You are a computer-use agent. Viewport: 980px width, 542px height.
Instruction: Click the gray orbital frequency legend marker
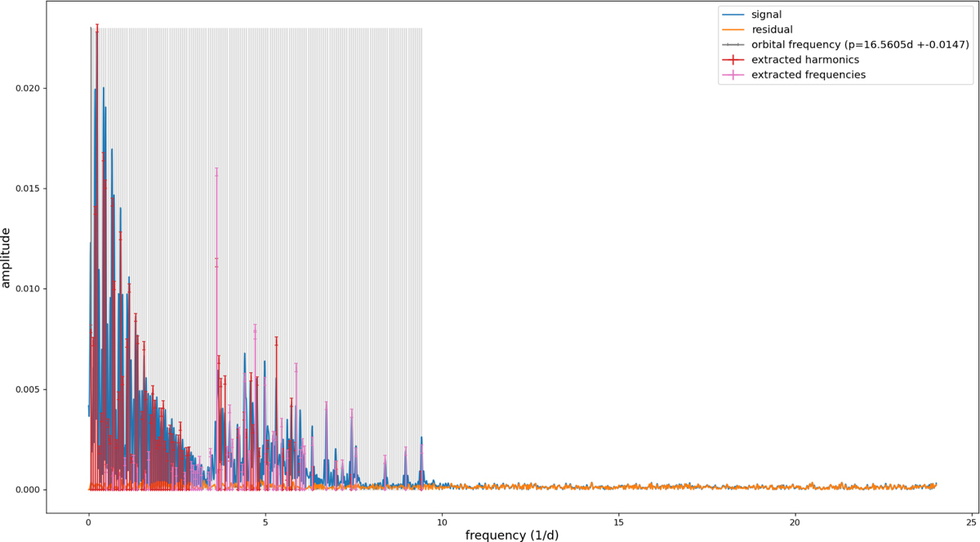point(733,45)
